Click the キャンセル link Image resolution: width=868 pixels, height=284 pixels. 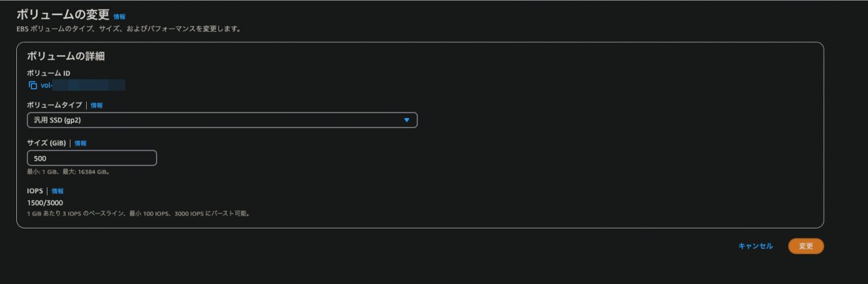755,246
